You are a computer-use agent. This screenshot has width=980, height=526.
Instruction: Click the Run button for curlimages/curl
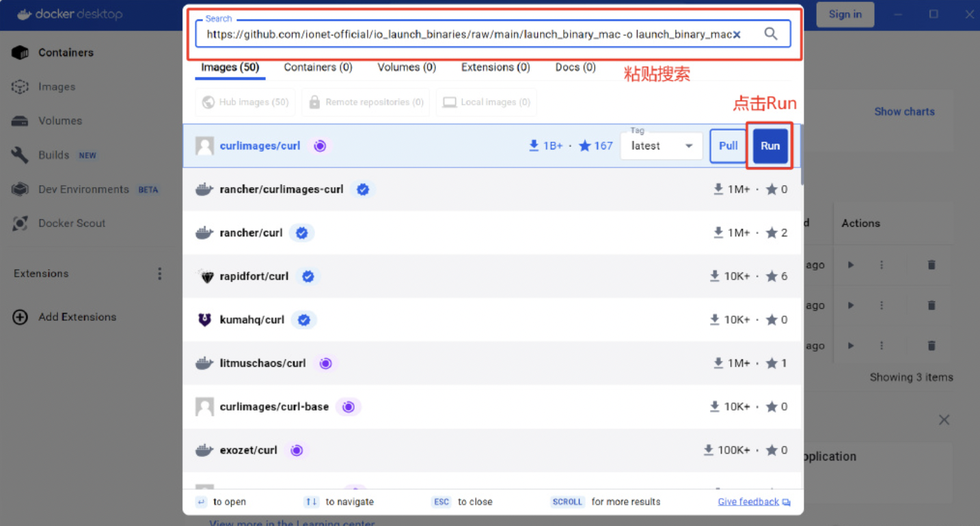coord(770,146)
